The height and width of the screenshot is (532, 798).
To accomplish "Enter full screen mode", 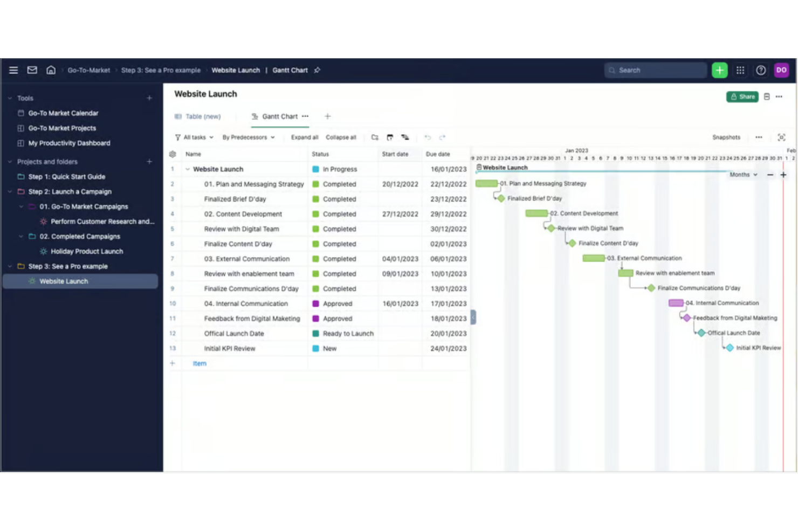I will pyautogui.click(x=781, y=137).
